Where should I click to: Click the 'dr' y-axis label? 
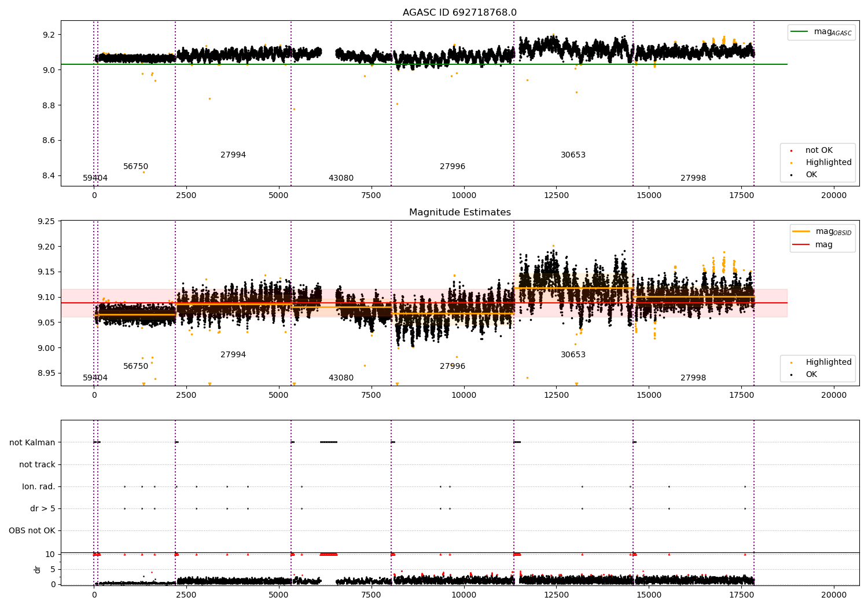(x=38, y=569)
